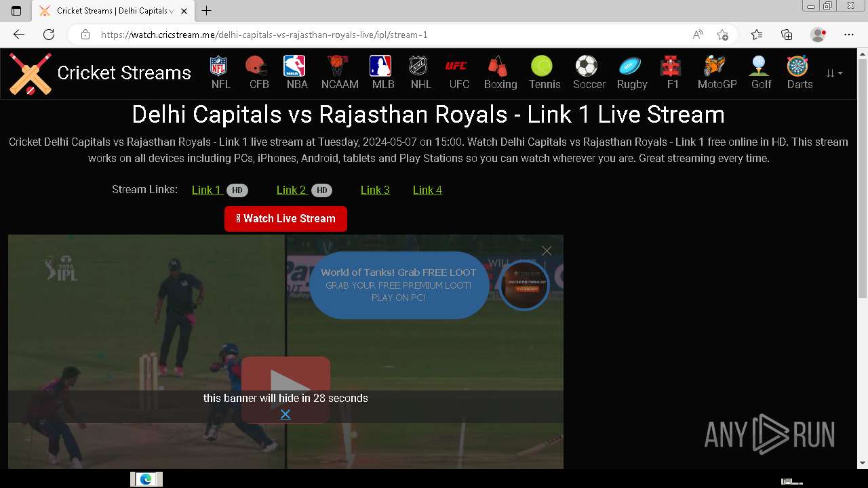Open the NHL shield icon
The image size is (868, 488).
418,66
